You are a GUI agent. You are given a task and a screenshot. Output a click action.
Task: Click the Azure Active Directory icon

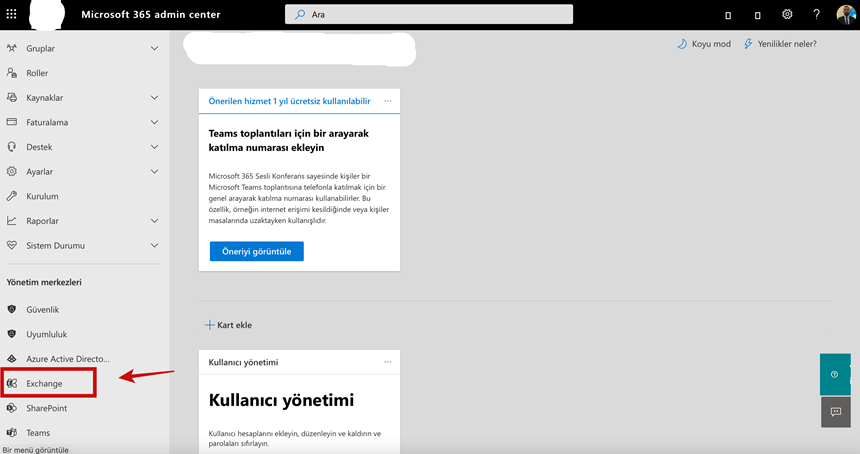[x=12, y=359]
